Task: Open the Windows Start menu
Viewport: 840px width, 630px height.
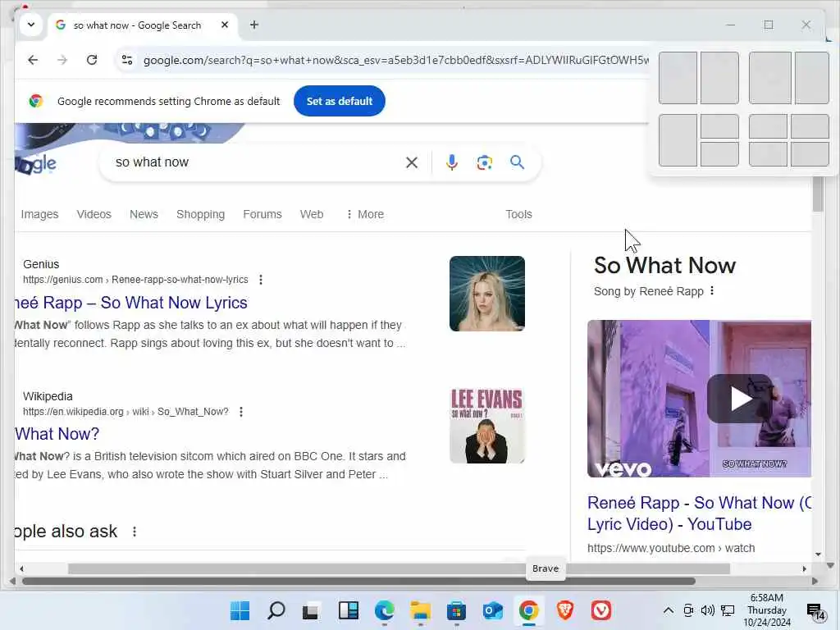Action: coord(240,610)
